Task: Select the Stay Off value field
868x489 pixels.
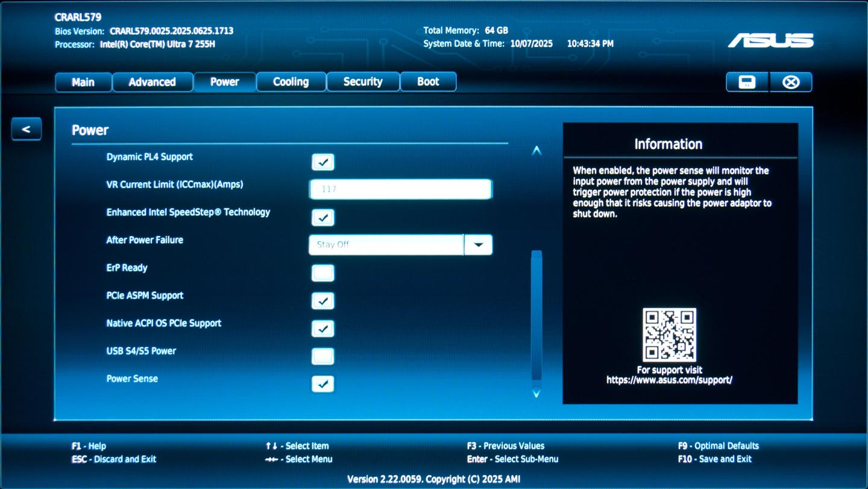Action: click(x=386, y=245)
